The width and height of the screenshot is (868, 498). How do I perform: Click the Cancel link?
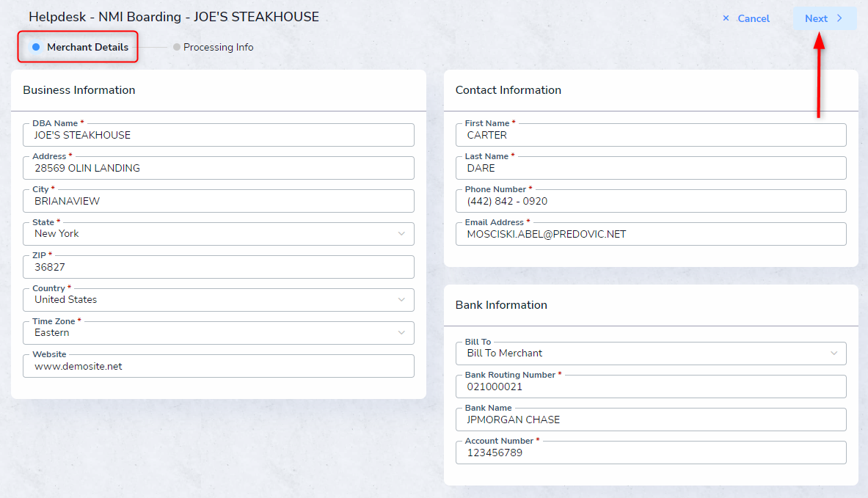[x=746, y=18]
